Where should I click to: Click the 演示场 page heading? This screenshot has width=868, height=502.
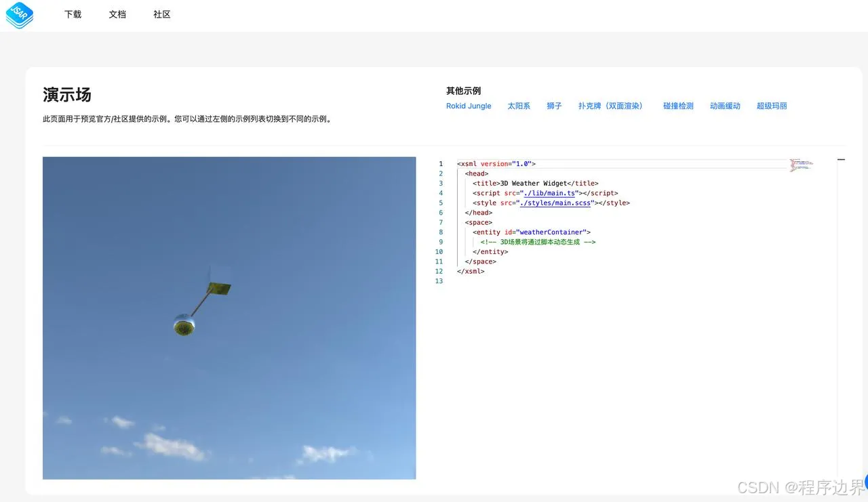(x=66, y=96)
